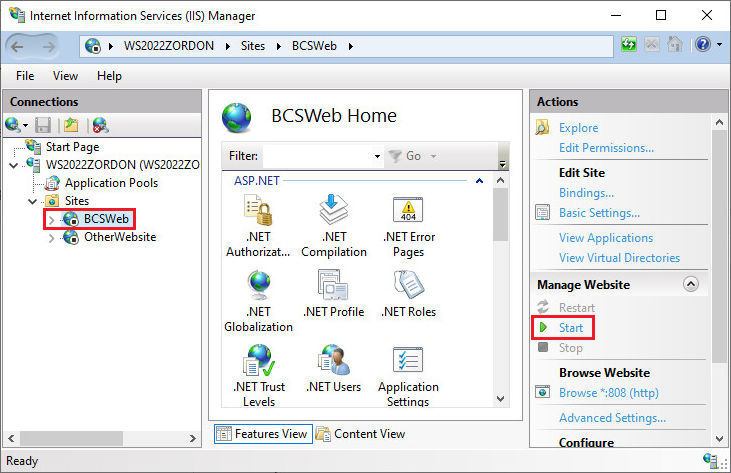
Task: Start the BCSWeb website
Action: (570, 327)
